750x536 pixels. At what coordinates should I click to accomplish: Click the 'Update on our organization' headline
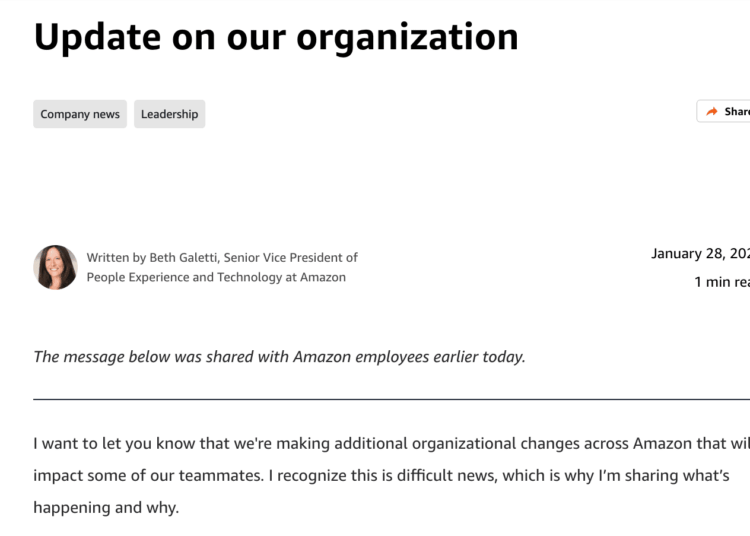(x=276, y=38)
